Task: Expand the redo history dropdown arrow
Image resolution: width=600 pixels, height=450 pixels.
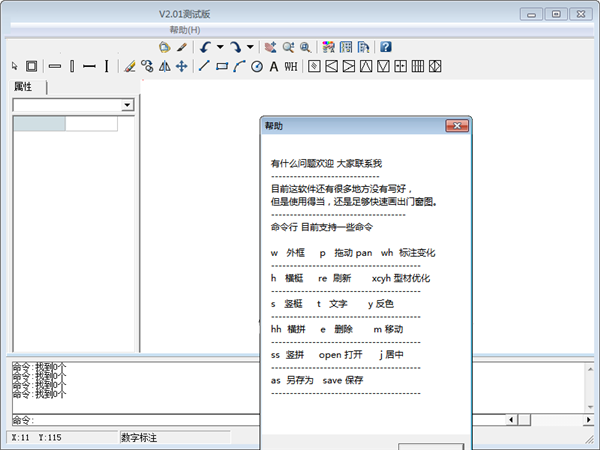Action: tap(250, 46)
